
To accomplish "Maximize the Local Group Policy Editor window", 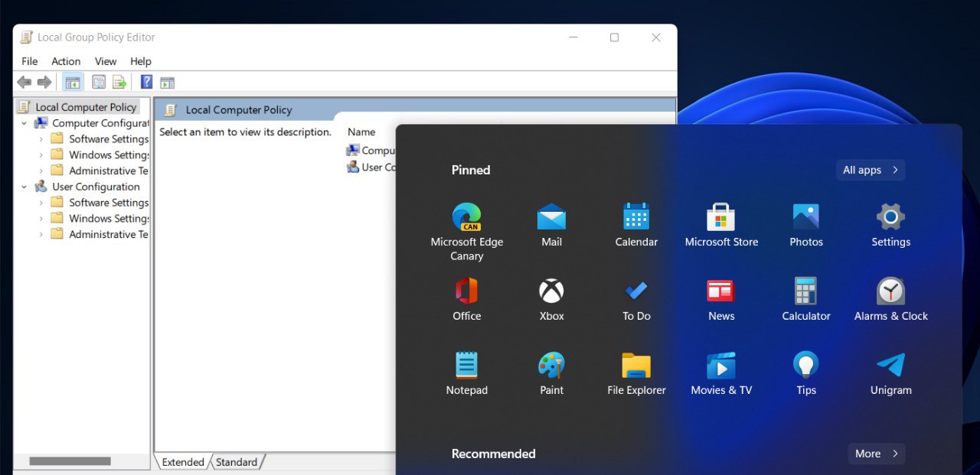I will point(614,37).
